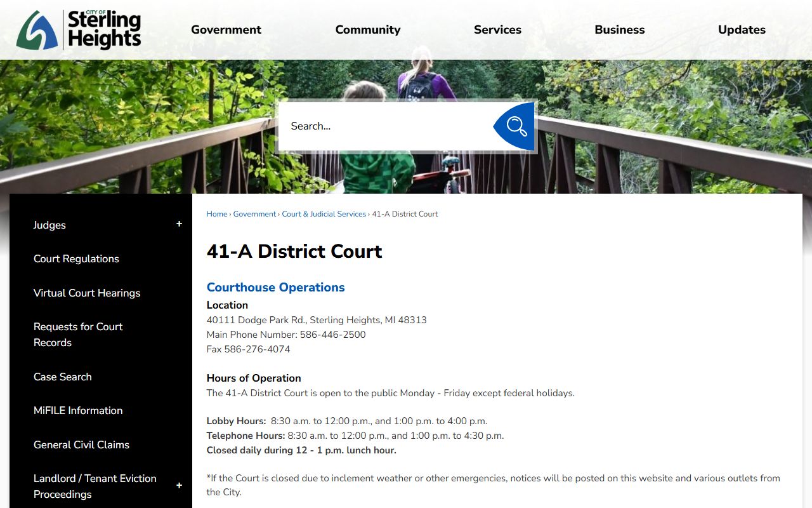Click the Courthouse Operations heading
Screen dimensions: 812x508
click(276, 288)
